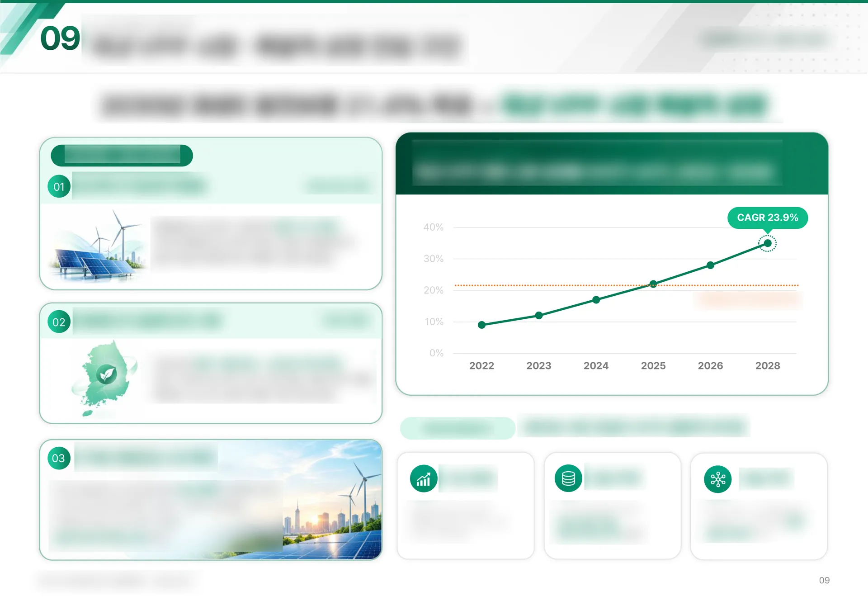Click the 2023 x-axis year label

pos(539,366)
